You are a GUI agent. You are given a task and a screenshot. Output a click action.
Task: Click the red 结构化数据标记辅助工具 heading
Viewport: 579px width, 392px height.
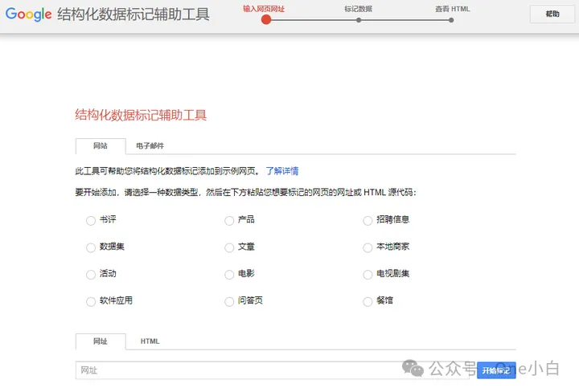point(141,115)
